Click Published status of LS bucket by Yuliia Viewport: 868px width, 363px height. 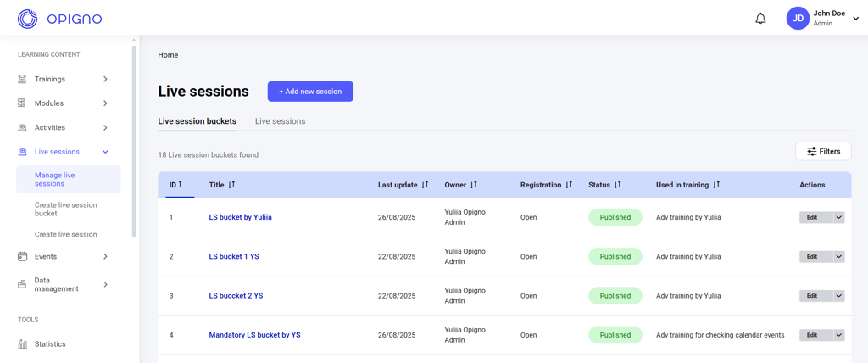click(x=615, y=217)
